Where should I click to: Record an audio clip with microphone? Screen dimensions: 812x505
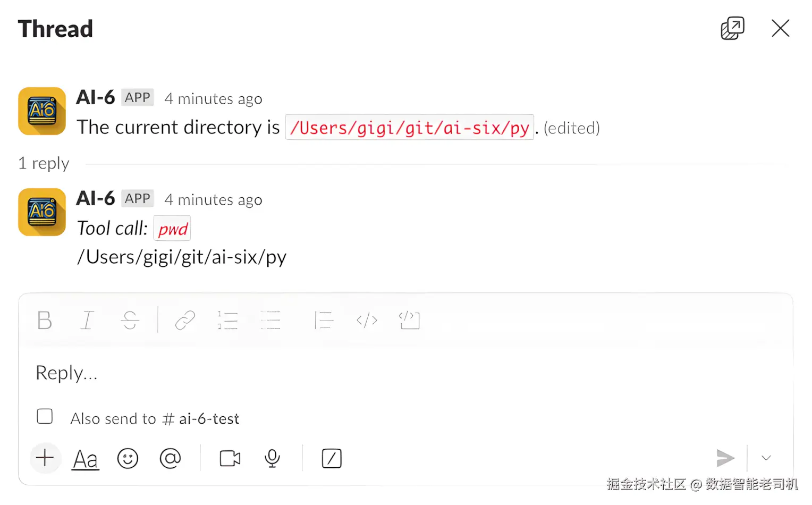tap(272, 458)
